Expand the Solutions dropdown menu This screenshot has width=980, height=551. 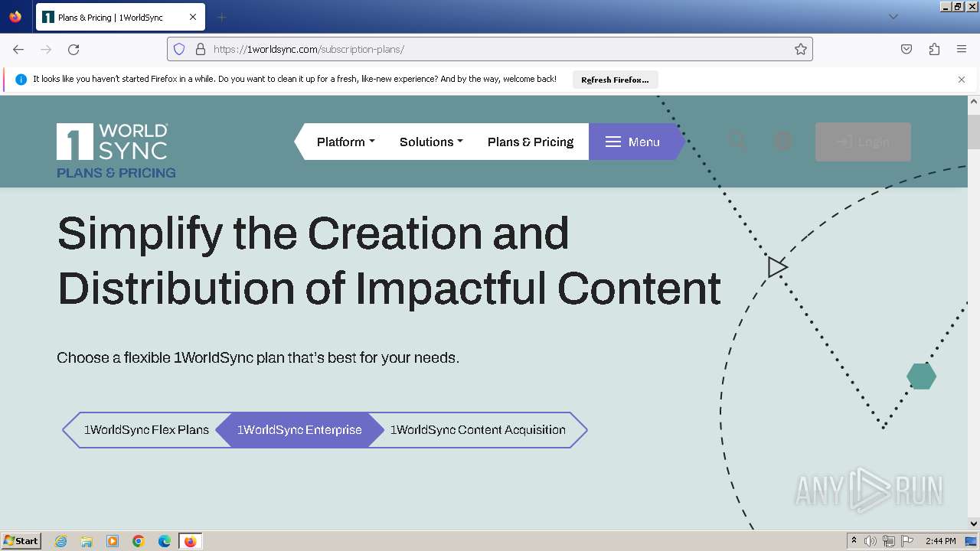pos(431,142)
